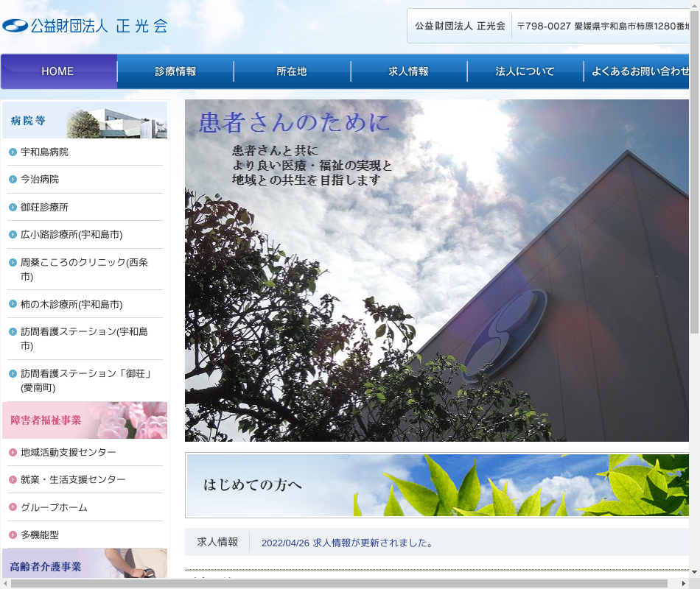
Task: Click the bullet icon beside 宇和島病院
Action: (x=13, y=152)
